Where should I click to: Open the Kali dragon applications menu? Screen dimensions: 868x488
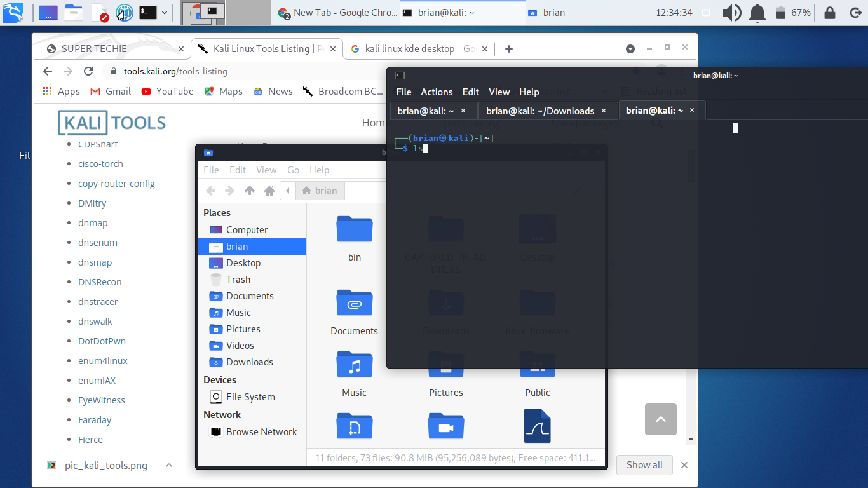point(13,12)
